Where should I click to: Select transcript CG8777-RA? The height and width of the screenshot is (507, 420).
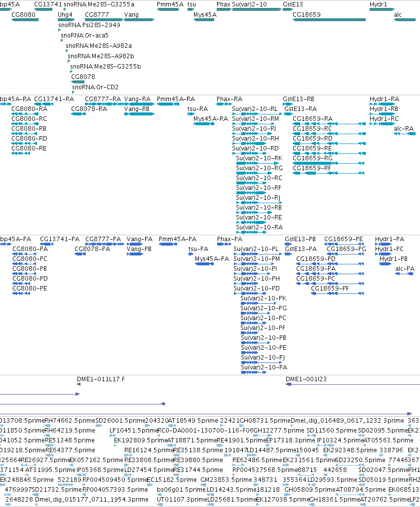[x=104, y=104]
